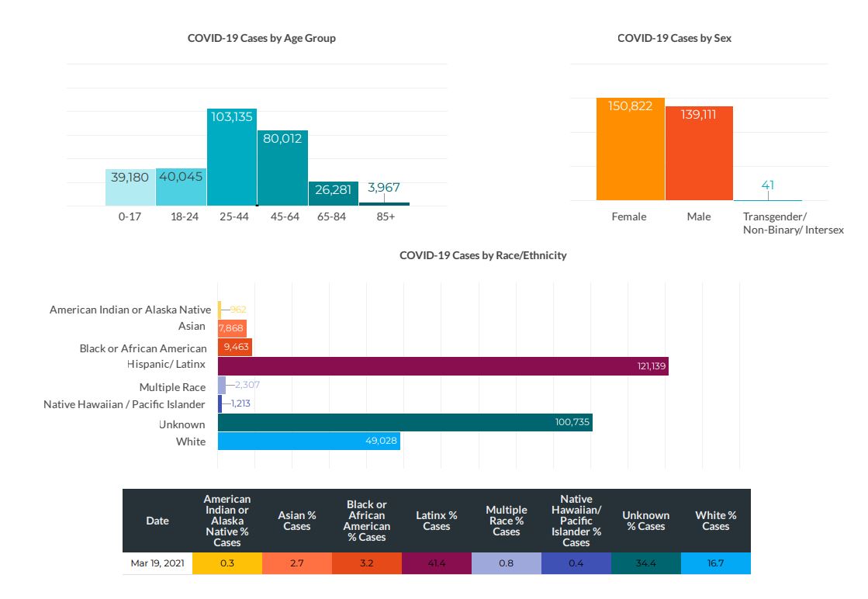The height and width of the screenshot is (599, 868).
Task: Click the Date column header
Action: [x=157, y=521]
